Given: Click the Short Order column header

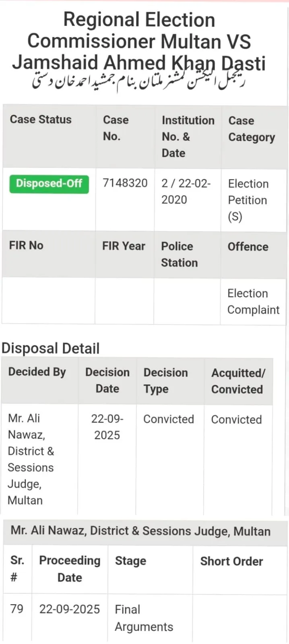Looking at the screenshot, I should (x=231, y=561).
